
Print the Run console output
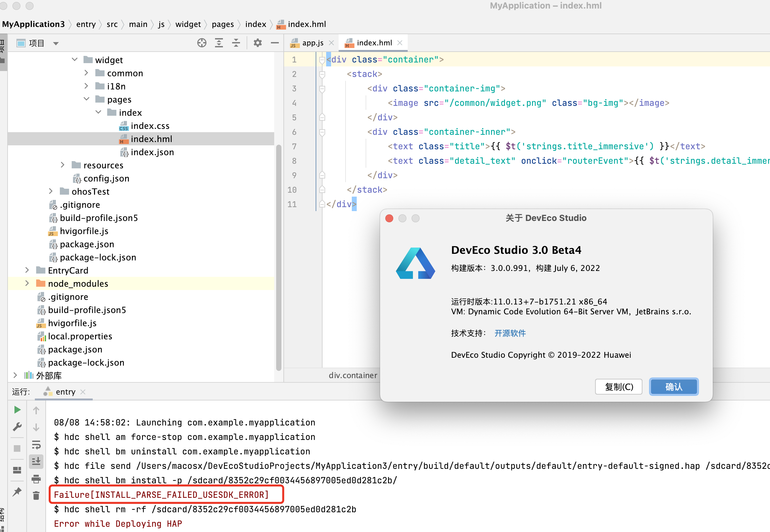pyautogui.click(x=36, y=479)
